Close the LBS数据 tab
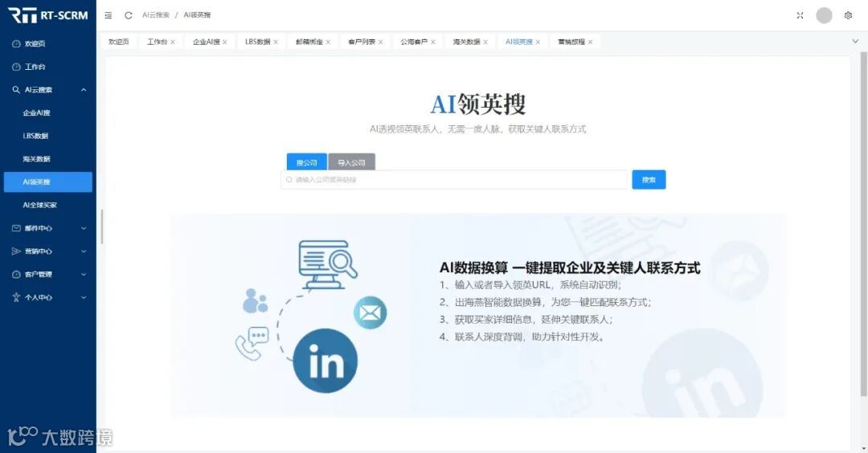 click(x=276, y=42)
